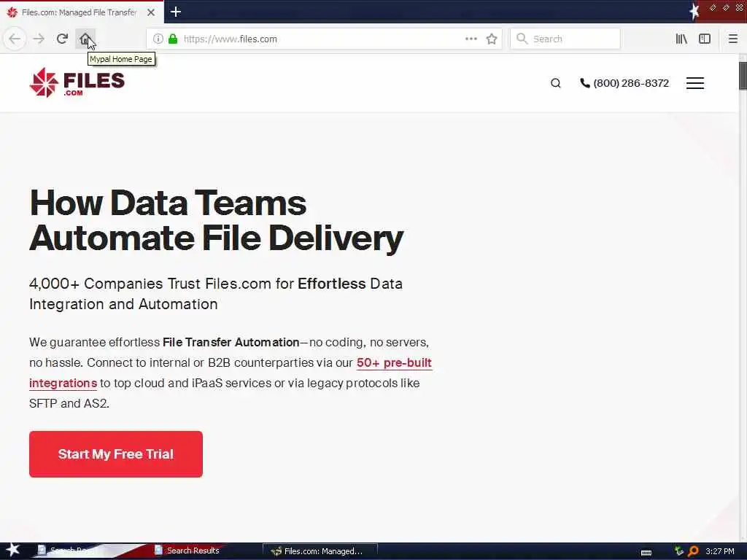Follow the underlined word 'integrations'

[x=63, y=384]
